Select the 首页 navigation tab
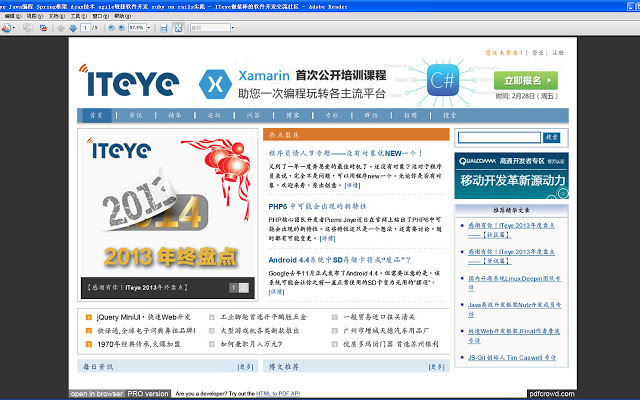This screenshot has width=640, height=400. pyautogui.click(x=97, y=116)
